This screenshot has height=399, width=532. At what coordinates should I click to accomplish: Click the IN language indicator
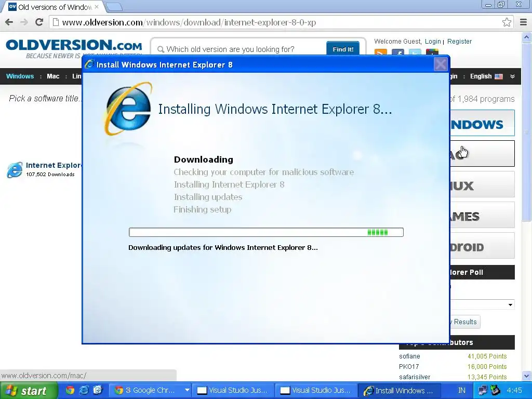tap(461, 391)
